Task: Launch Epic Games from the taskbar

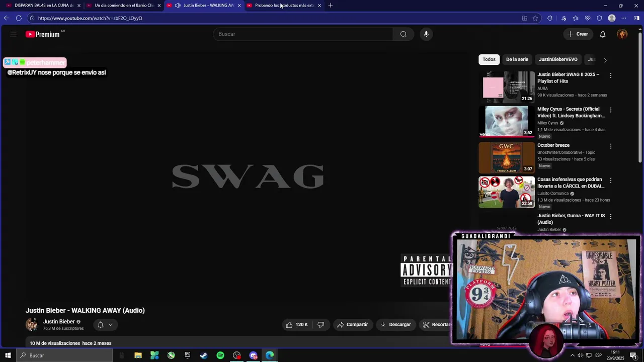Action: (187, 355)
